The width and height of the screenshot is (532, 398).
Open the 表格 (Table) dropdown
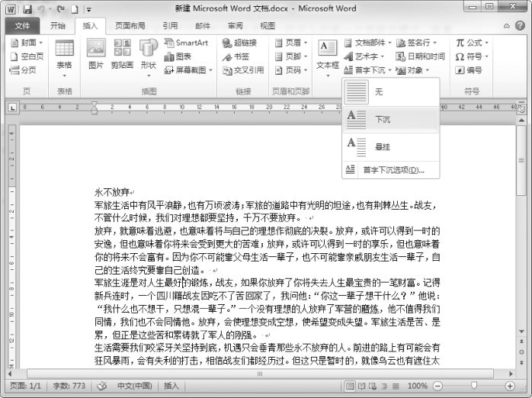(64, 55)
